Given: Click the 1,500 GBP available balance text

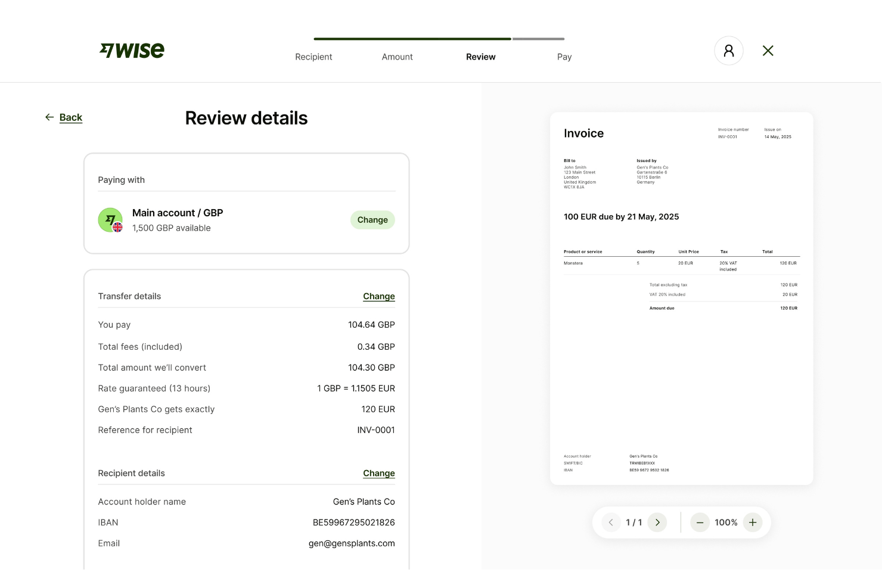Looking at the screenshot, I should click(x=172, y=228).
